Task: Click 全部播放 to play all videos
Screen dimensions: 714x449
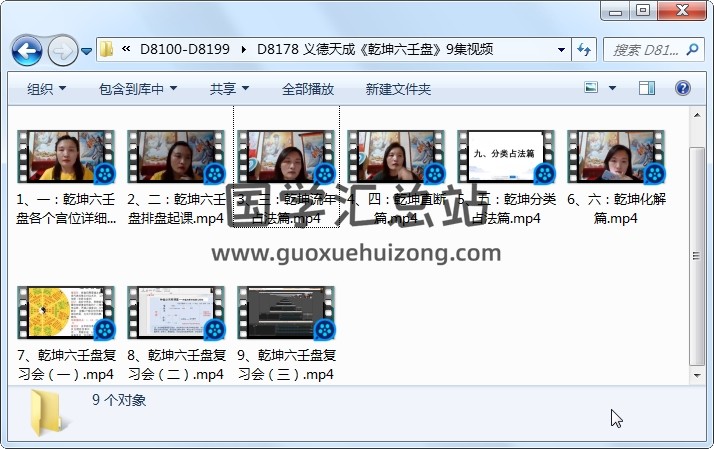Action: click(x=308, y=89)
